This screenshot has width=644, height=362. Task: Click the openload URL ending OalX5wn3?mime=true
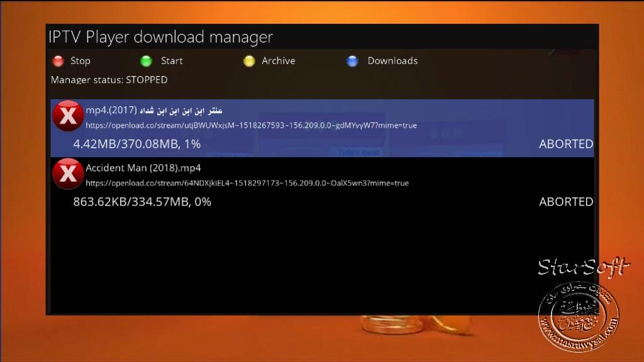pos(247,183)
